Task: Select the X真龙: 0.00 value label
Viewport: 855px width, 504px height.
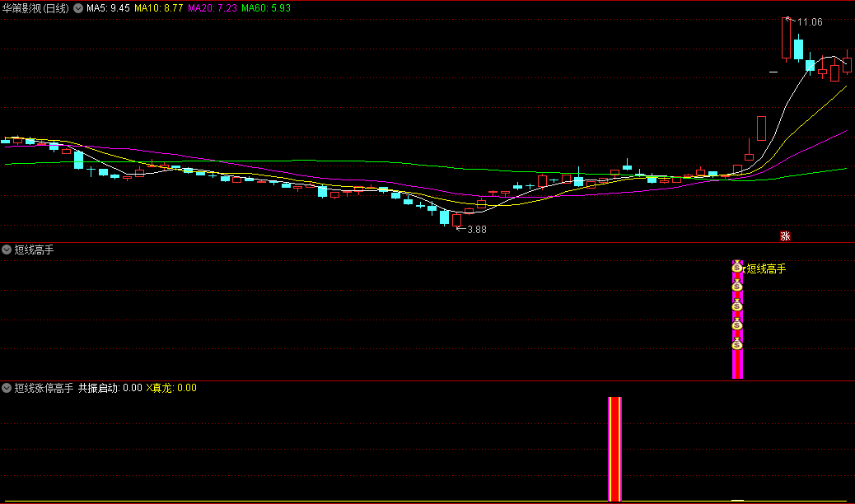Action: coord(171,388)
